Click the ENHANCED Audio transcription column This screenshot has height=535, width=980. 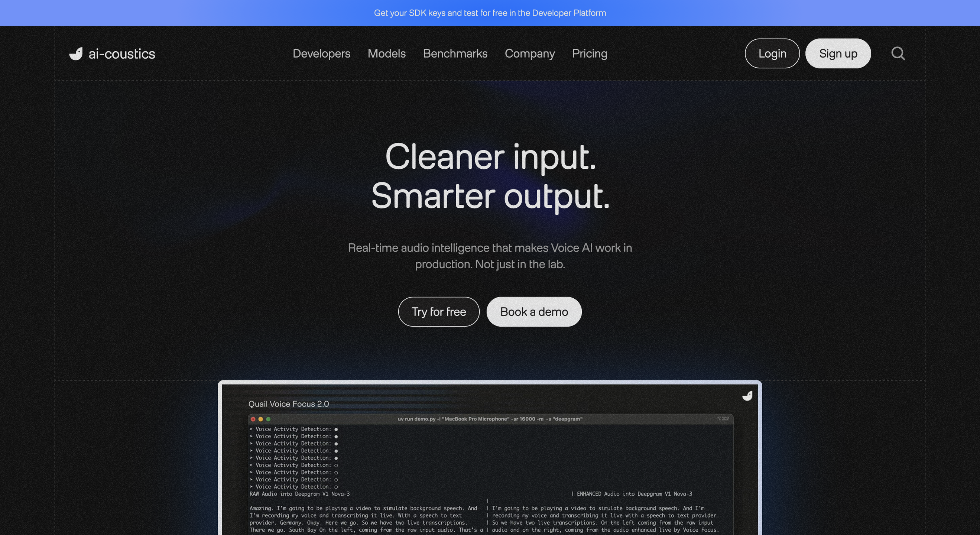pos(605,519)
